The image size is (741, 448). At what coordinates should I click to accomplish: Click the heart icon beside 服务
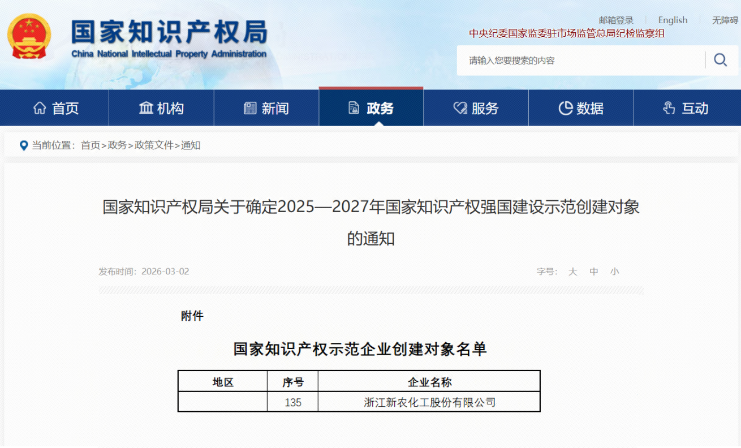460,108
